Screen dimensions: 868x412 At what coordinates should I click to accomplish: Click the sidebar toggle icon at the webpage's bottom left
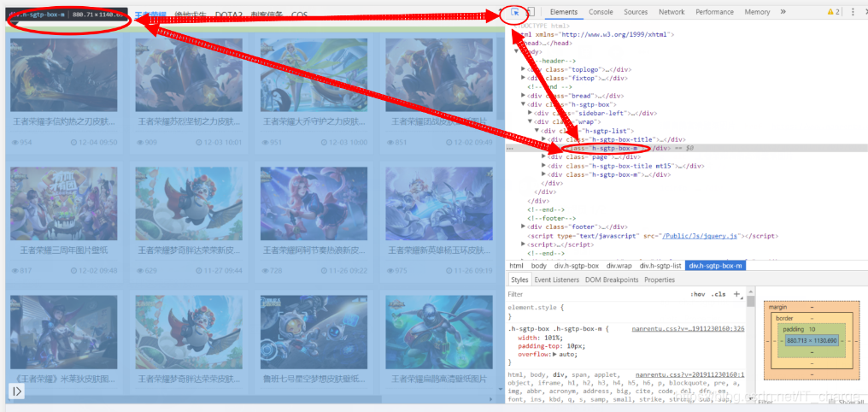pyautogui.click(x=16, y=391)
